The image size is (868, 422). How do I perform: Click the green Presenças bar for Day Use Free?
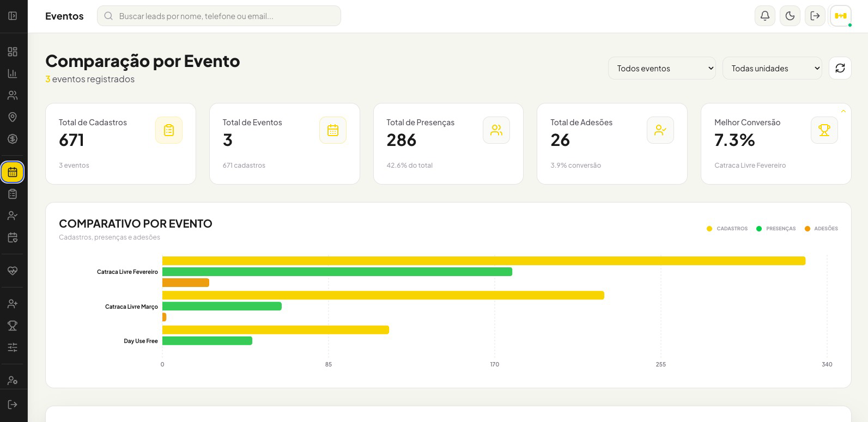tap(207, 341)
